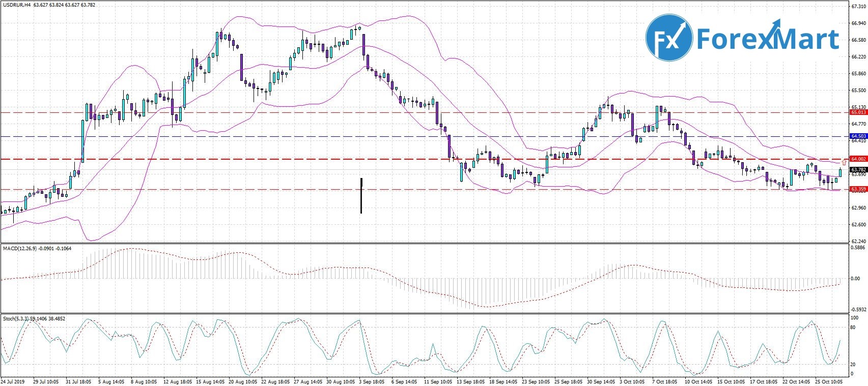Click the MACD(12,26,9) indicator label

click(x=19, y=249)
